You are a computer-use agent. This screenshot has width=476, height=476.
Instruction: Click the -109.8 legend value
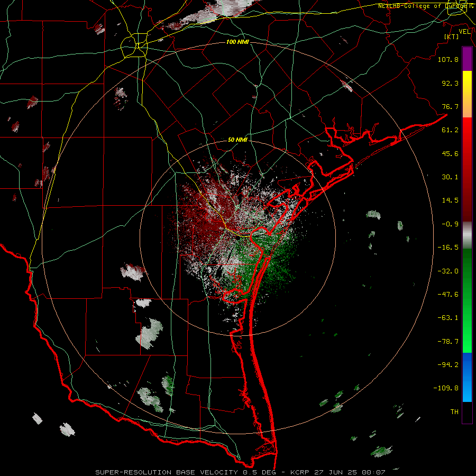(446, 388)
